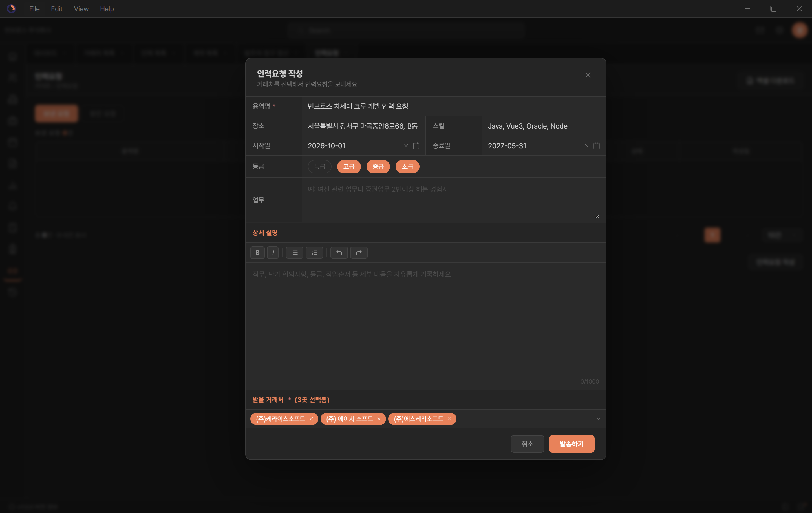Open the Edit menu

tap(57, 9)
